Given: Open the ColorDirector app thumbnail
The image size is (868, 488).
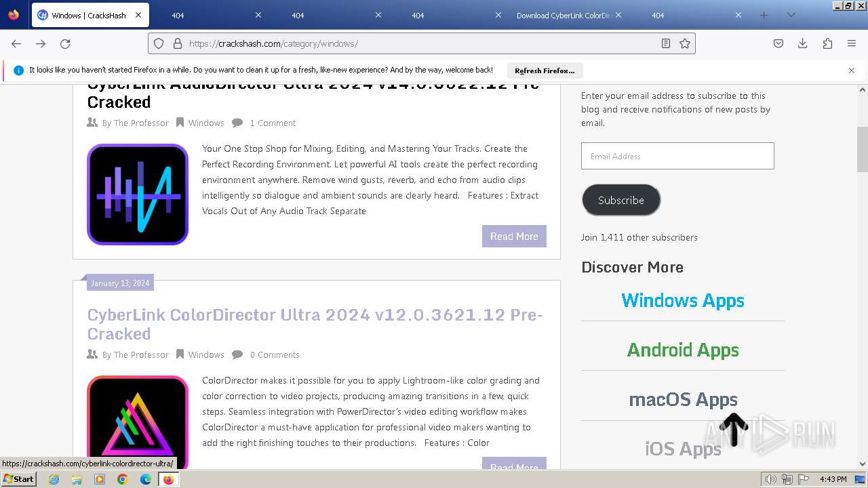Looking at the screenshot, I should pyautogui.click(x=138, y=422).
